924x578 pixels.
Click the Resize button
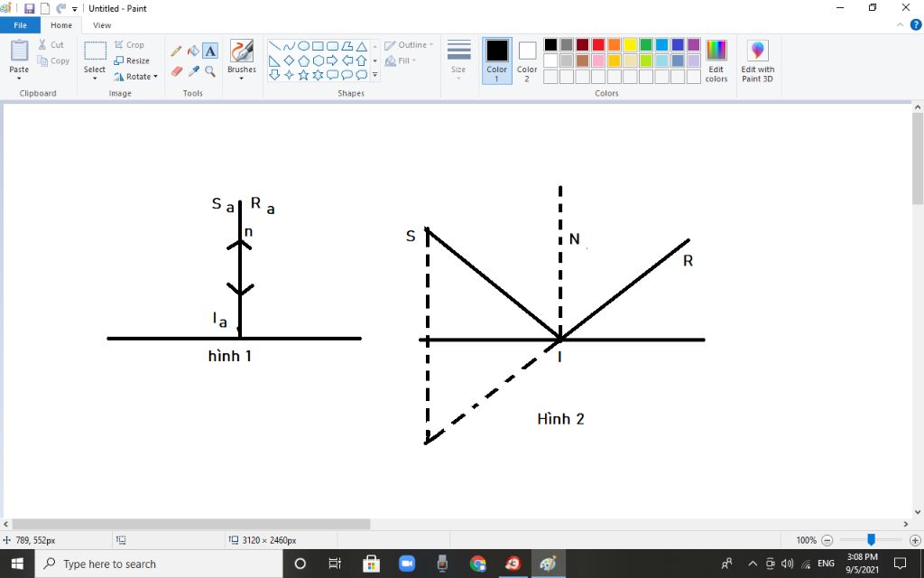tap(132, 61)
